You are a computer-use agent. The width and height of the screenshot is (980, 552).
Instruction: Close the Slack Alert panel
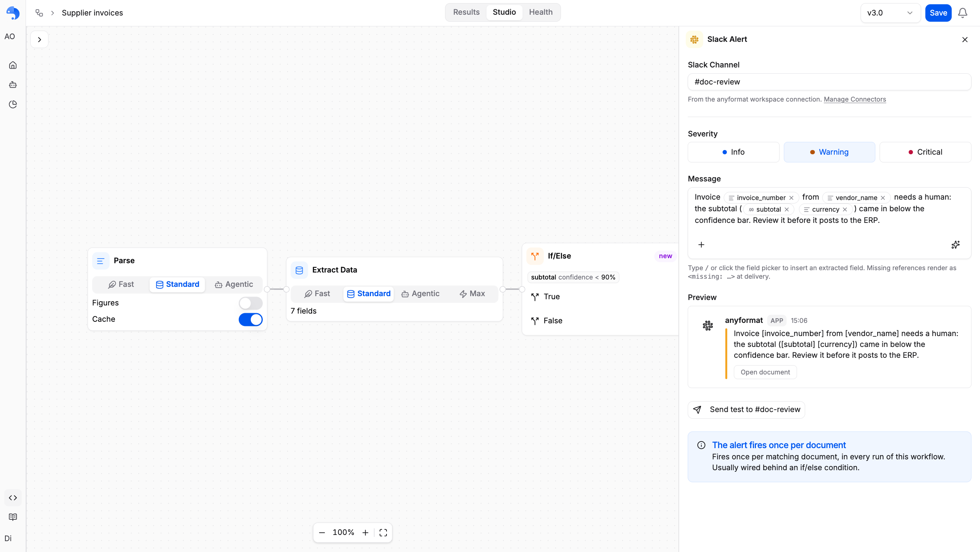[965, 40]
